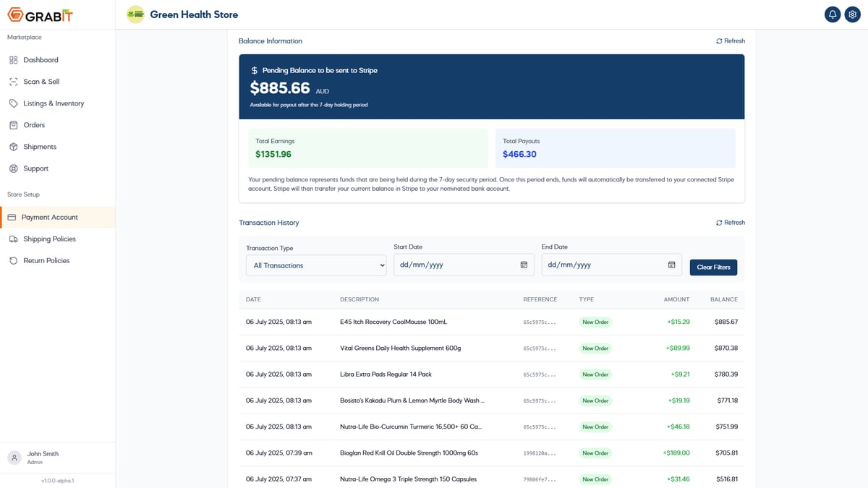
Task: Refresh the Transaction History
Action: pos(730,222)
